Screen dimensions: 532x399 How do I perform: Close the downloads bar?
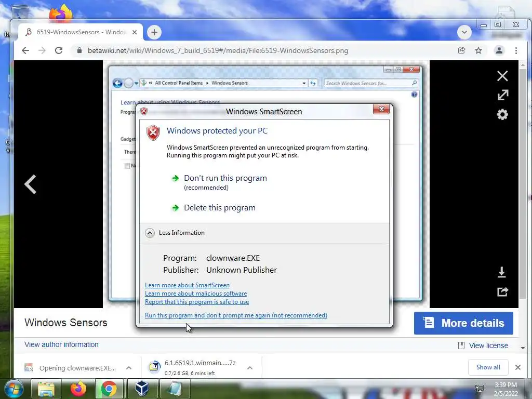click(518, 367)
